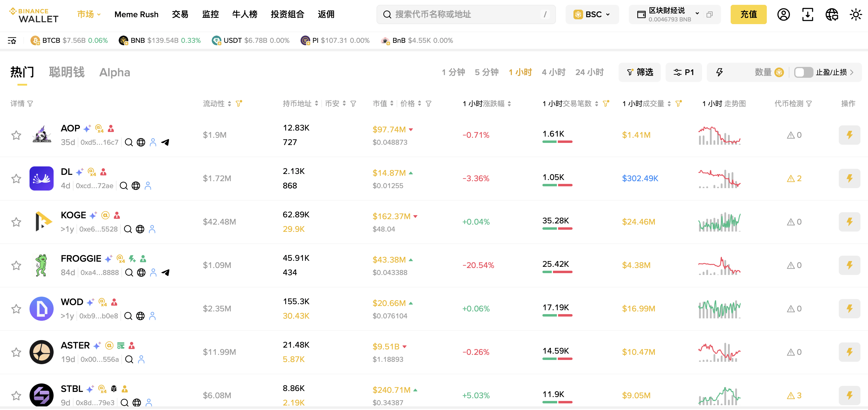Open the account profile icon
The width and height of the screenshot is (868, 410).
783,14
